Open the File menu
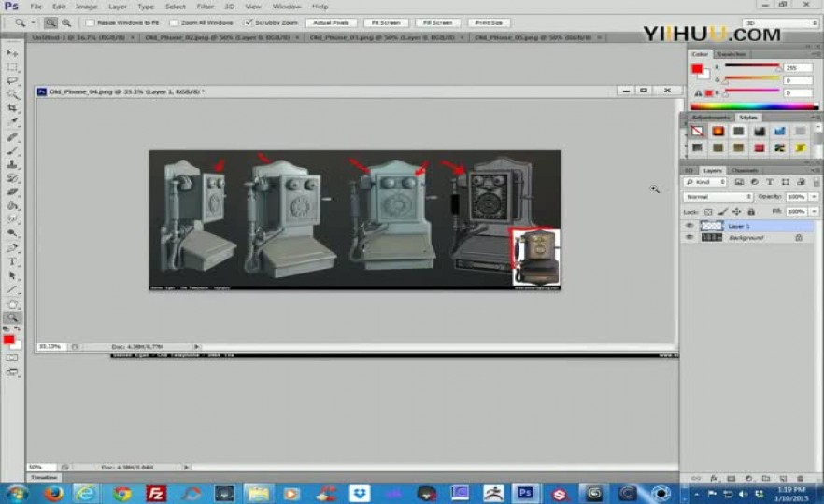This screenshot has width=824, height=504. coord(36,7)
